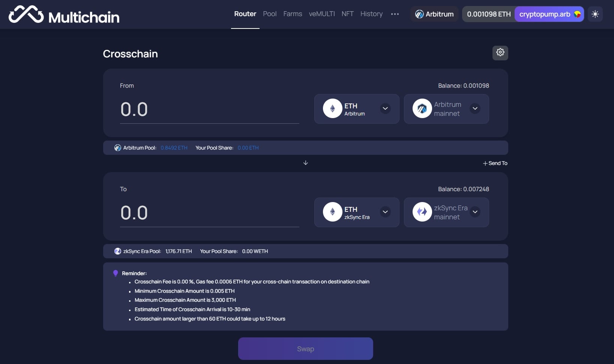The width and height of the screenshot is (614, 364).
Task: Click the 0.00 WETH pool share value
Action: pos(255,251)
